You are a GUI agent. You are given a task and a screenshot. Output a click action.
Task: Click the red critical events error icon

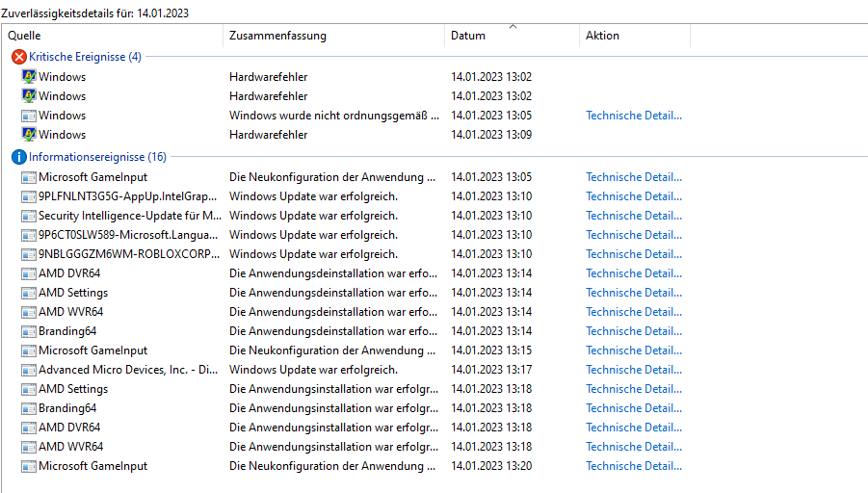pos(18,57)
